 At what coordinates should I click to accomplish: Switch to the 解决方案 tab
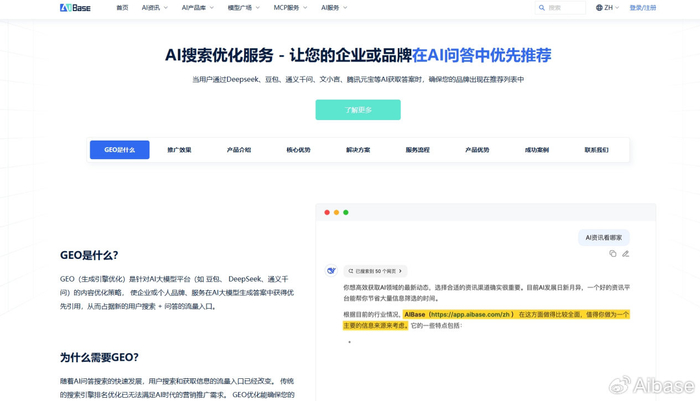(x=358, y=150)
